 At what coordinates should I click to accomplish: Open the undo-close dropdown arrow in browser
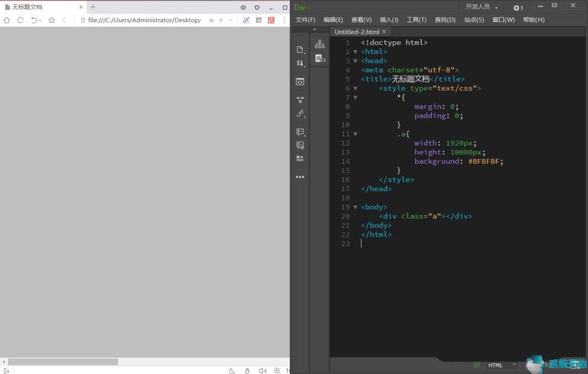point(40,21)
